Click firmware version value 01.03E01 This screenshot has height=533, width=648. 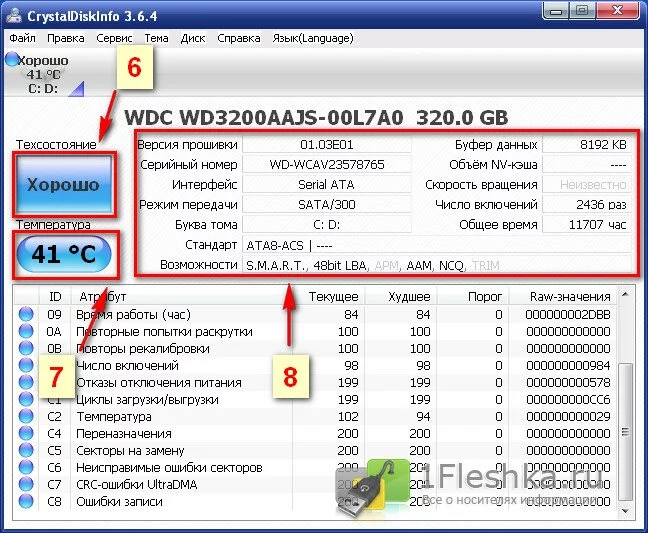pos(326,145)
